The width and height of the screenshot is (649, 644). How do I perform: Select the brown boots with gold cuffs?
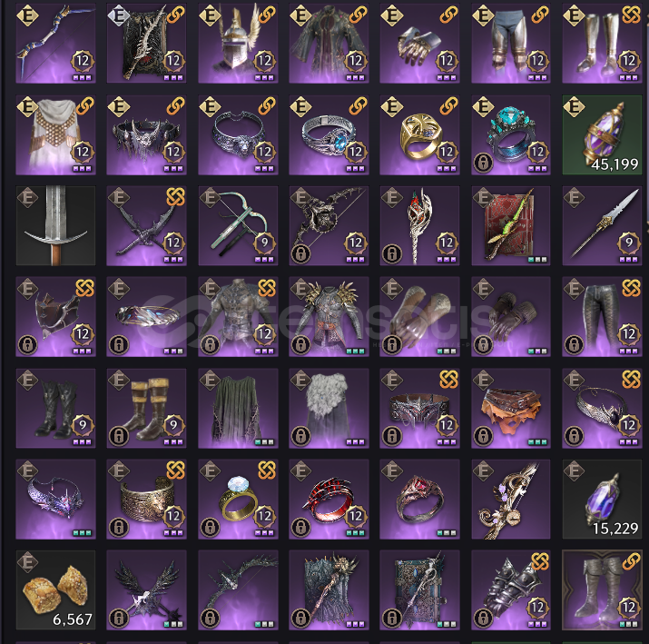(x=146, y=408)
